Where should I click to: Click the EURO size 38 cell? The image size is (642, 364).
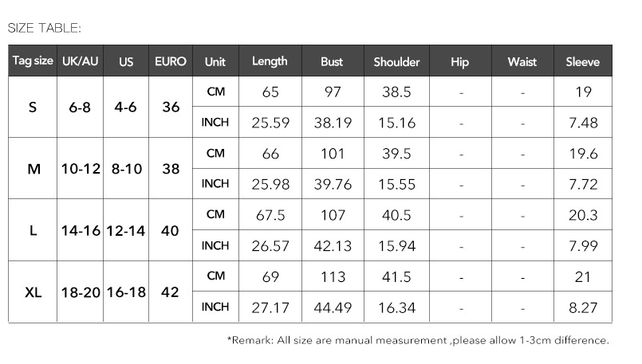pyautogui.click(x=171, y=169)
